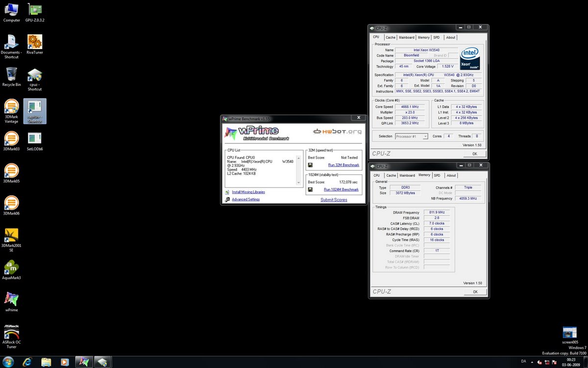Select the 3DMark Vantage desktop icon
The width and height of the screenshot is (588, 368).
point(11,111)
